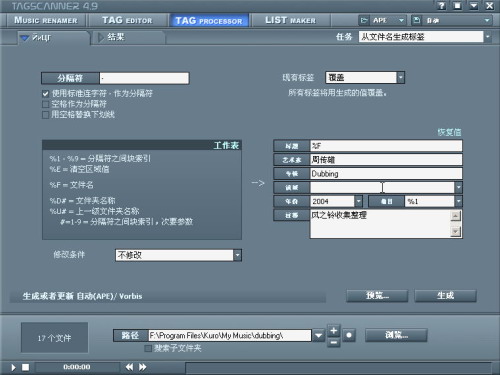The image size is (500, 375).
Task: Click the album field Dubbing
Action: (x=386, y=174)
